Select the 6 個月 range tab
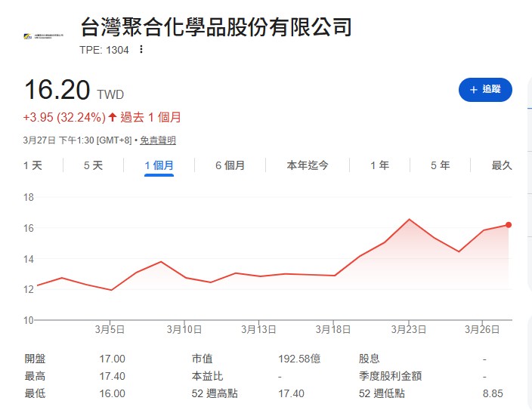The width and height of the screenshot is (532, 413). point(230,165)
